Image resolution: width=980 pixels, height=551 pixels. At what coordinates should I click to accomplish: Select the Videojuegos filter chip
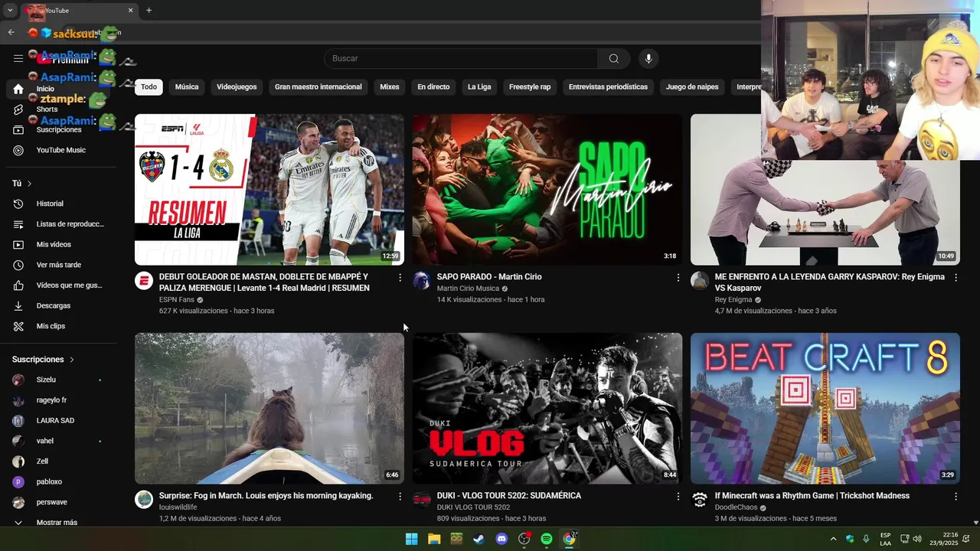237,87
